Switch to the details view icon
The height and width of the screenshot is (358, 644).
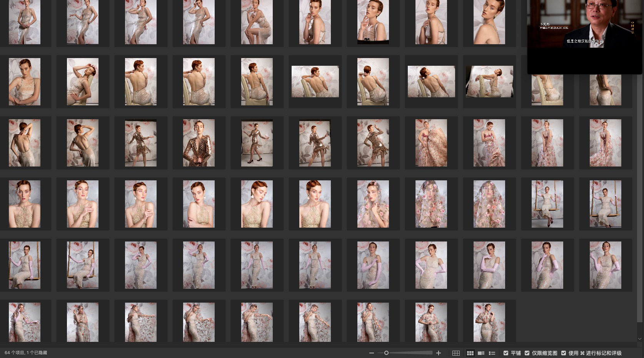481,353
